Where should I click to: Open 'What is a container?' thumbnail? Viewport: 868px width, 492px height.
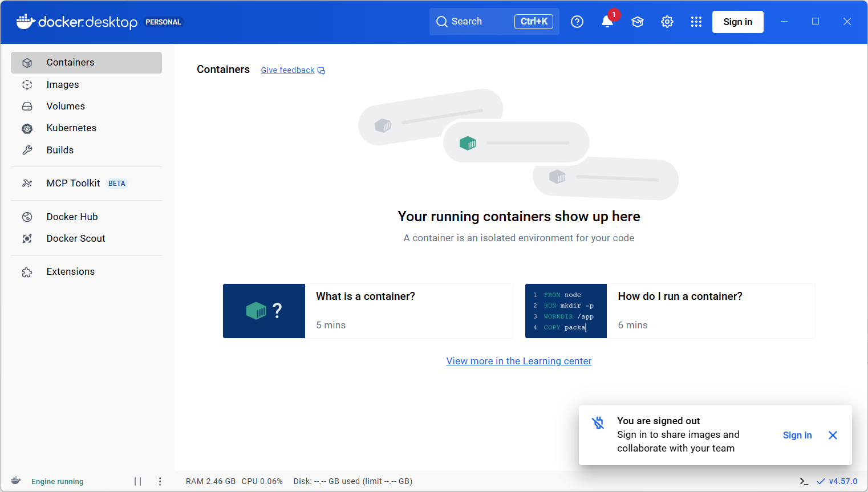[x=264, y=311]
